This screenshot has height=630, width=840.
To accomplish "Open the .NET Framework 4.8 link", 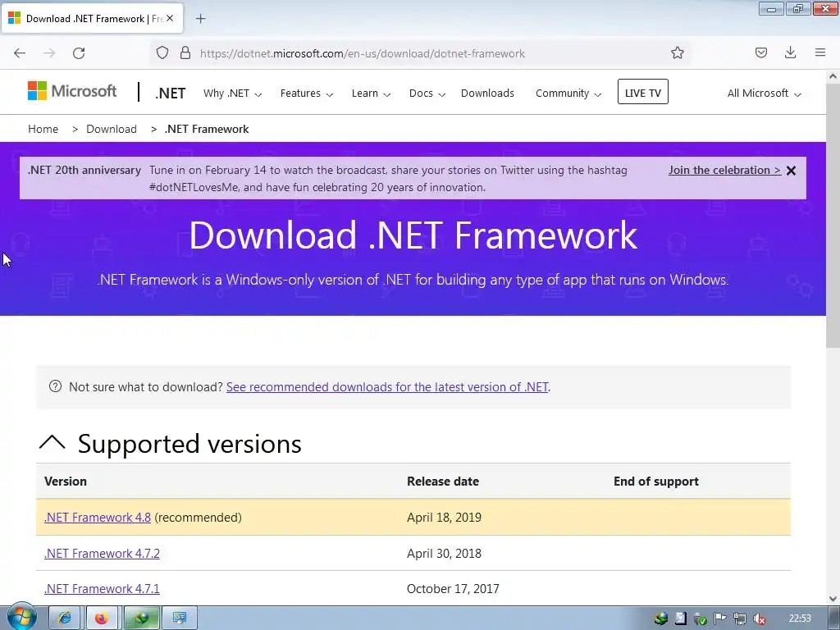I will point(98,518).
